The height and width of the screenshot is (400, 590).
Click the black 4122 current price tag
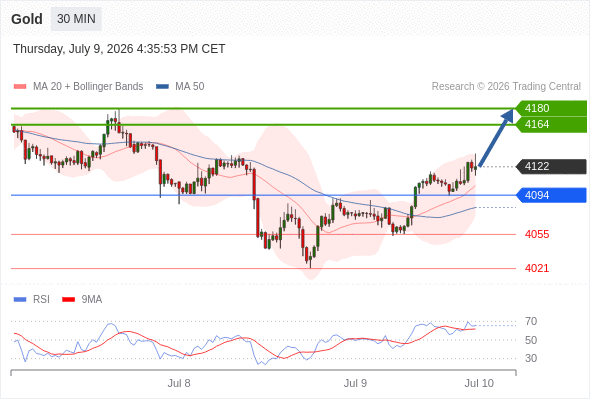pos(551,166)
